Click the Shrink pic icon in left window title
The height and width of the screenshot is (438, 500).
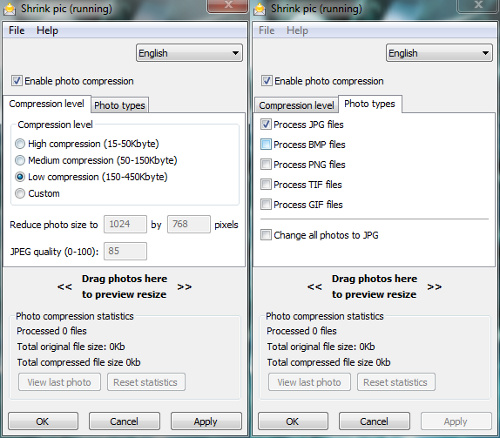coord(9,9)
